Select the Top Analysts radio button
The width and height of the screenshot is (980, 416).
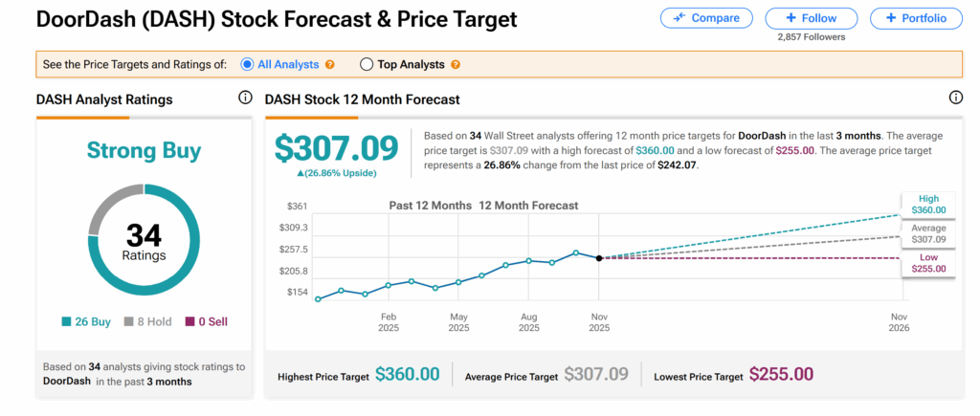pos(366,65)
